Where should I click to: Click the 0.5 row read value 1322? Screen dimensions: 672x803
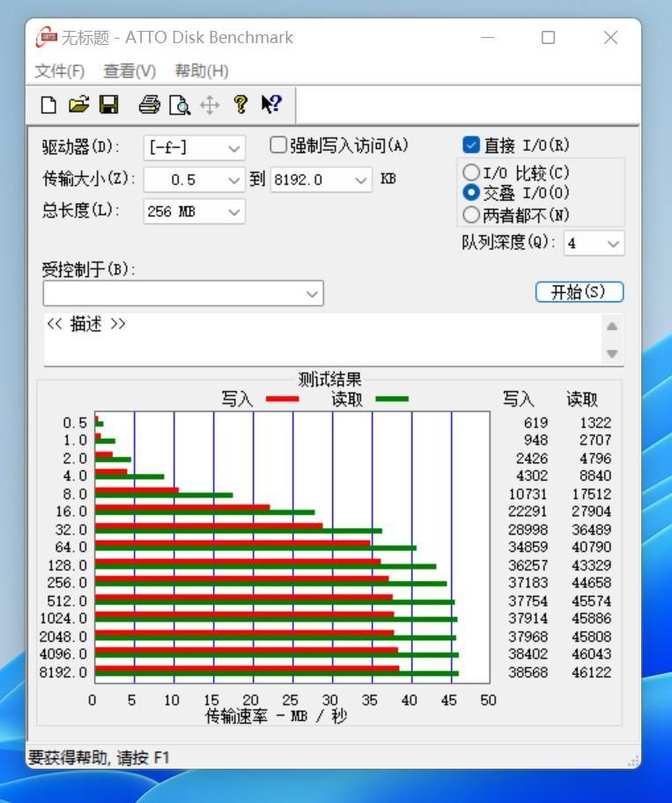coord(595,423)
